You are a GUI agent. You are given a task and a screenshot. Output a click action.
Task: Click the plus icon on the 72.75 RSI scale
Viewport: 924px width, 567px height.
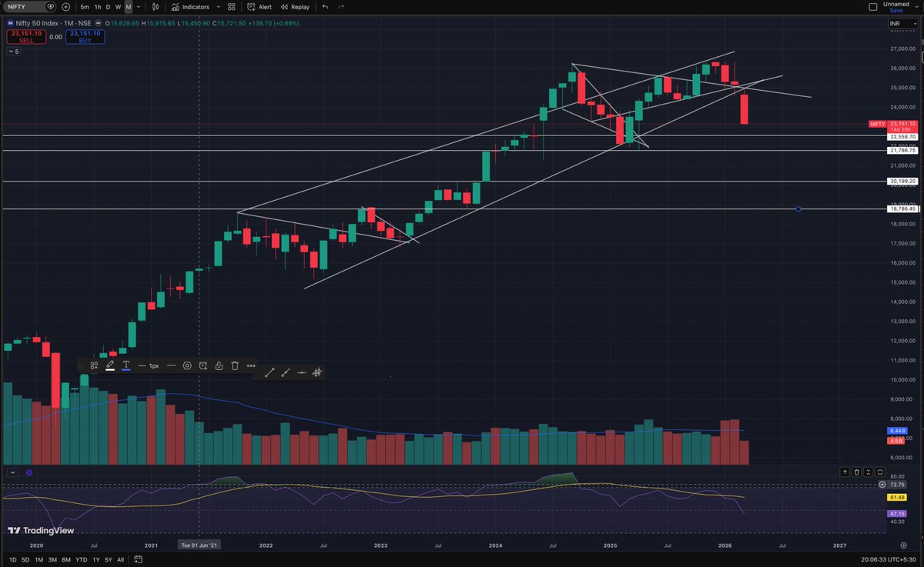(x=882, y=485)
